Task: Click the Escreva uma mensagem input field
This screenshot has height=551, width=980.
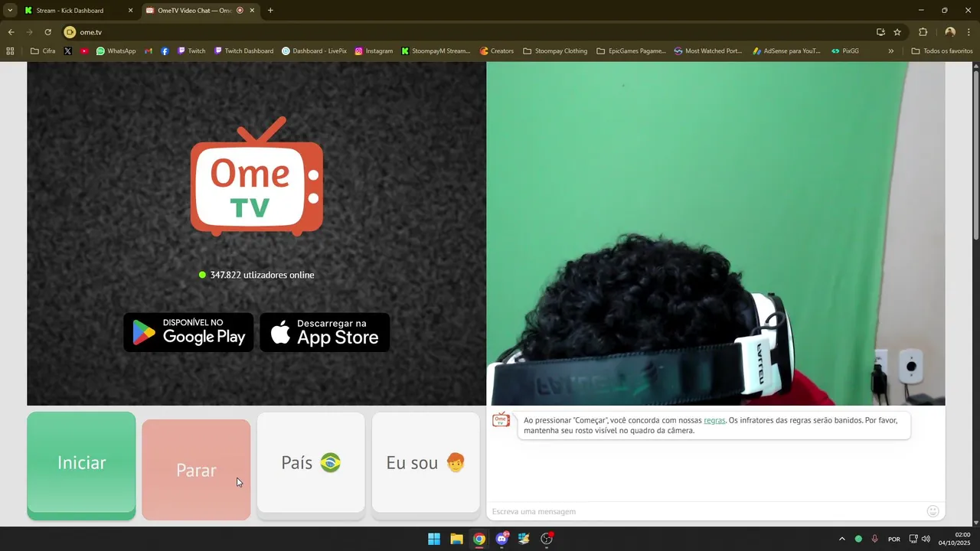Action: point(704,511)
